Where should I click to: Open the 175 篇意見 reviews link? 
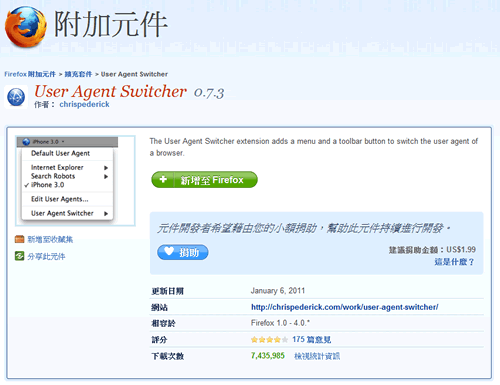(312, 340)
